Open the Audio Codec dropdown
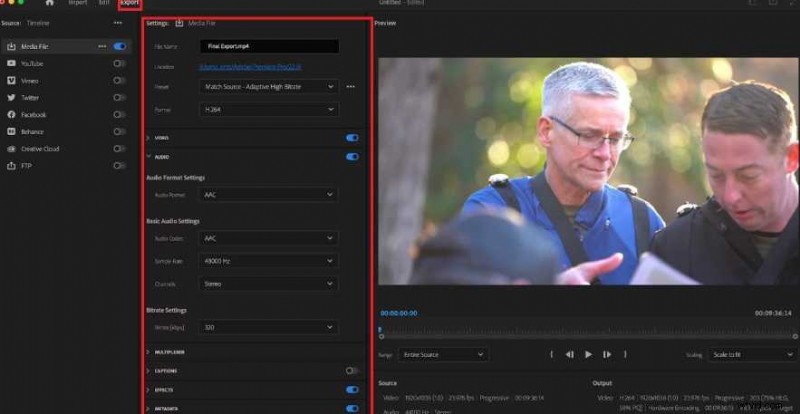The image size is (800, 414). pyautogui.click(x=268, y=238)
